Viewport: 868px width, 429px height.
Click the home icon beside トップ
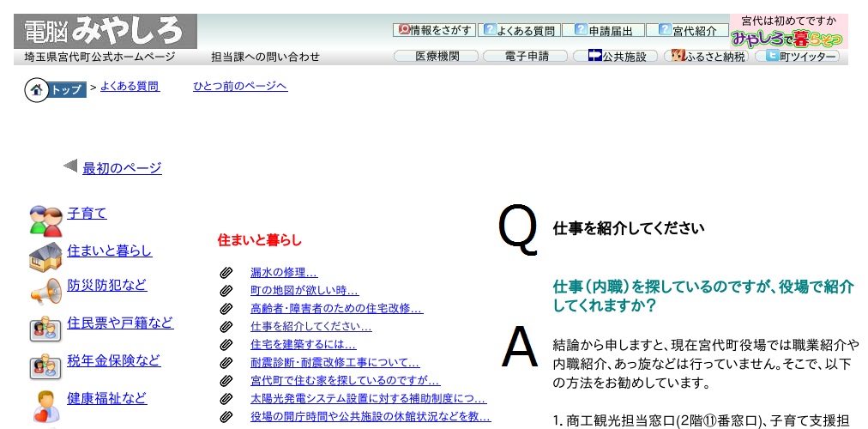pos(36,89)
